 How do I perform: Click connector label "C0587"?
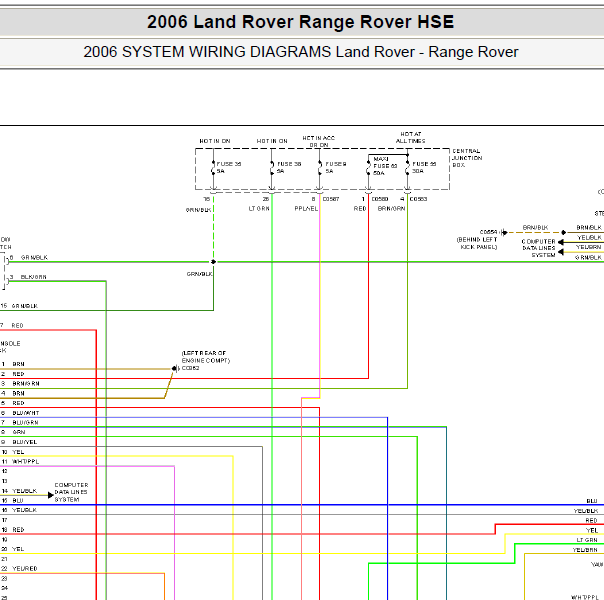click(x=331, y=199)
